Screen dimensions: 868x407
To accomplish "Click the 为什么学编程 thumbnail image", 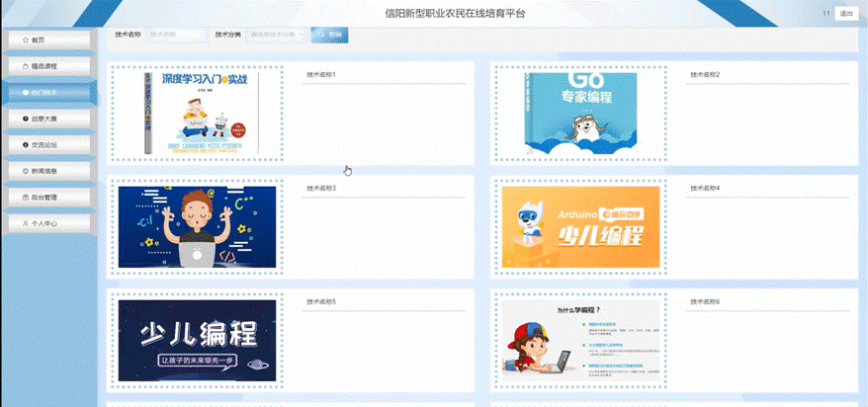I will (580, 341).
